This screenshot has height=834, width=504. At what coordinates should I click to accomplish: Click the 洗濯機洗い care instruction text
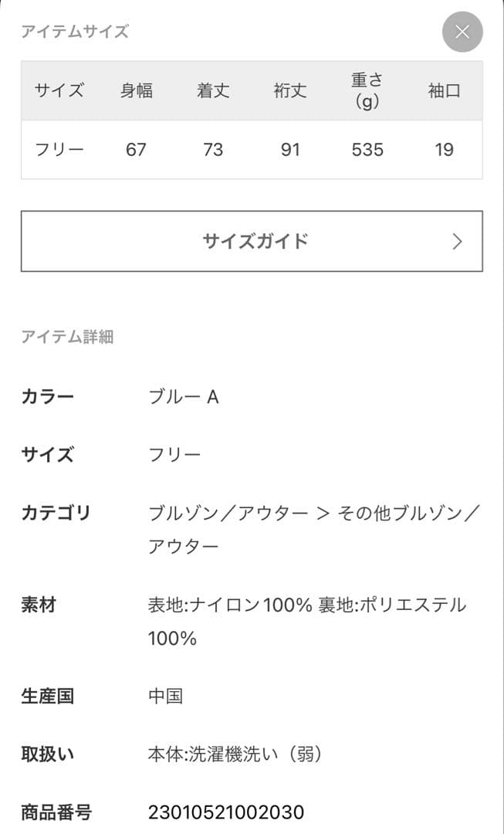click(235, 754)
